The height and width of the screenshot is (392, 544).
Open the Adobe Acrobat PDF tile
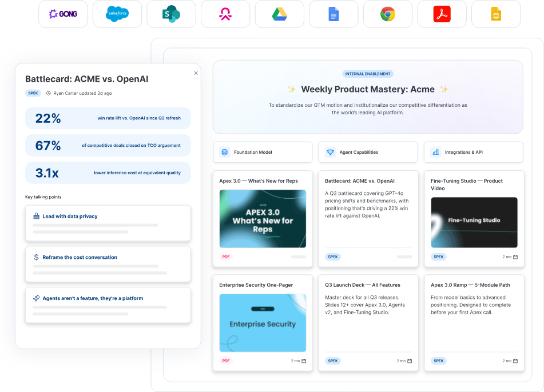442,14
